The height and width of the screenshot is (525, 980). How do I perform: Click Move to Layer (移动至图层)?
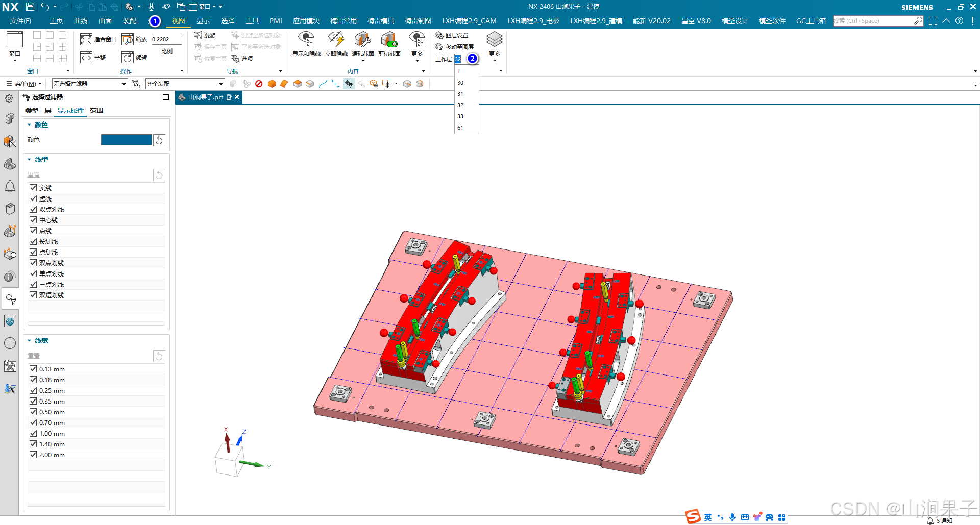coord(454,47)
